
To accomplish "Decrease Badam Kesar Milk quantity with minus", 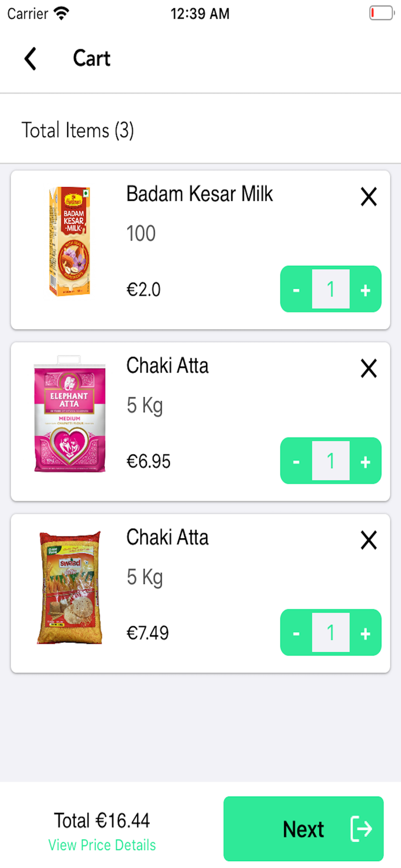I will point(296,289).
